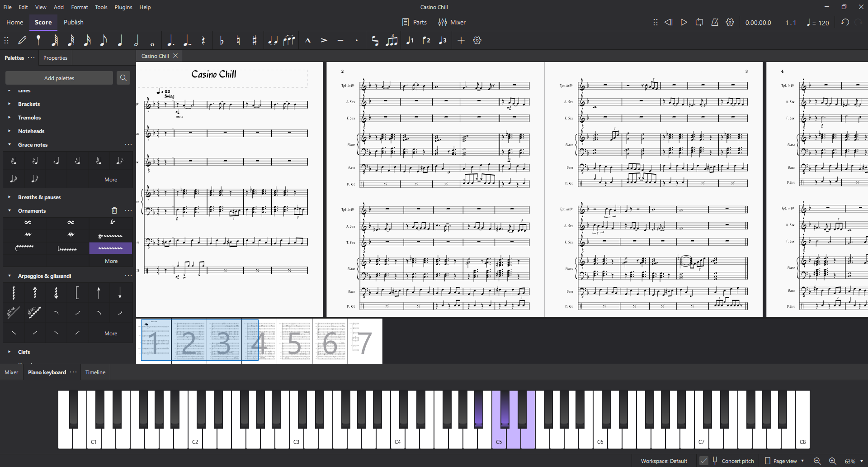Select the half note duration

136,40
